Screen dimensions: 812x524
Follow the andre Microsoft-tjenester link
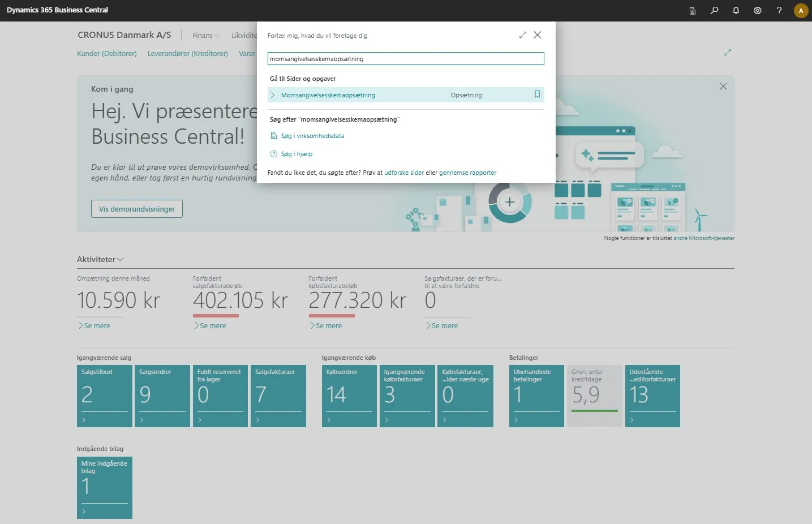tap(704, 238)
